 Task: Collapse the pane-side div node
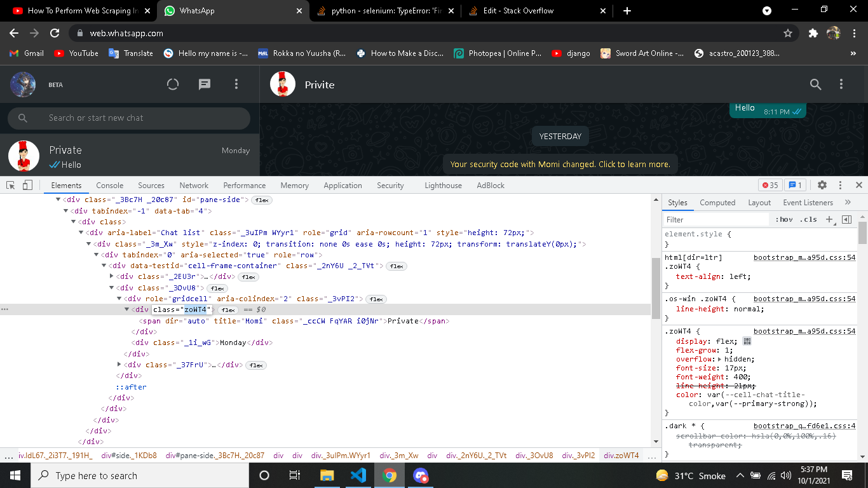58,200
